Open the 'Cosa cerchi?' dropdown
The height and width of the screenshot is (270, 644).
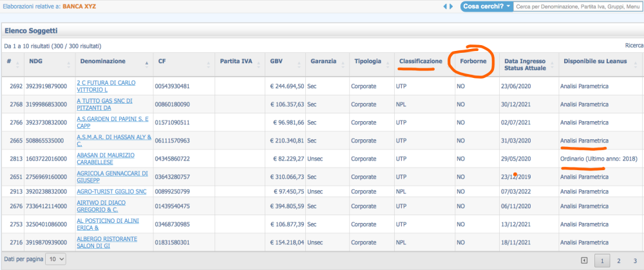point(486,6)
